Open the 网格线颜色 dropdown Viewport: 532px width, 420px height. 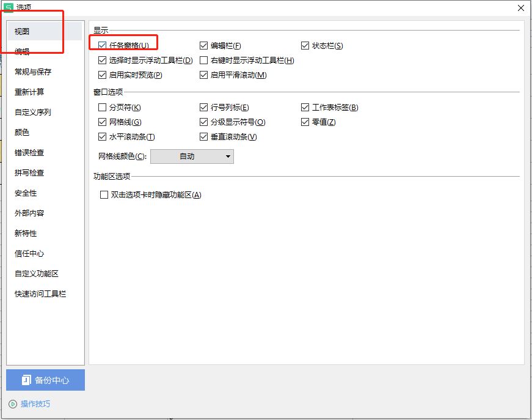(x=192, y=157)
